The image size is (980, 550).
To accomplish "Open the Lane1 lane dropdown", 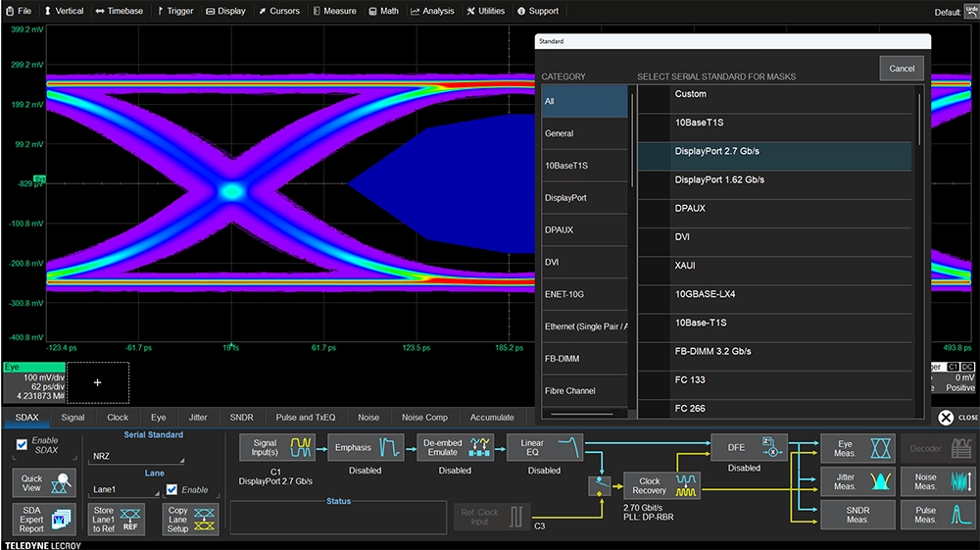I will (125, 489).
